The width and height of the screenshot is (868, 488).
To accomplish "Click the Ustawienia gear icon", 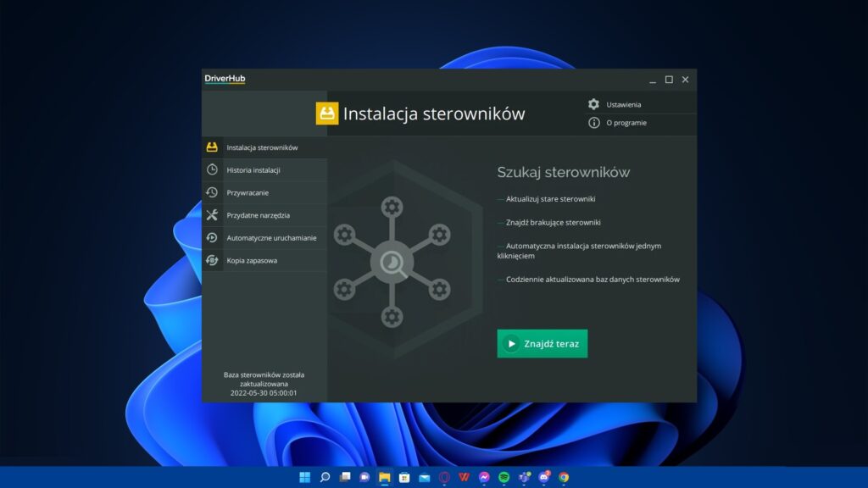I will [593, 104].
